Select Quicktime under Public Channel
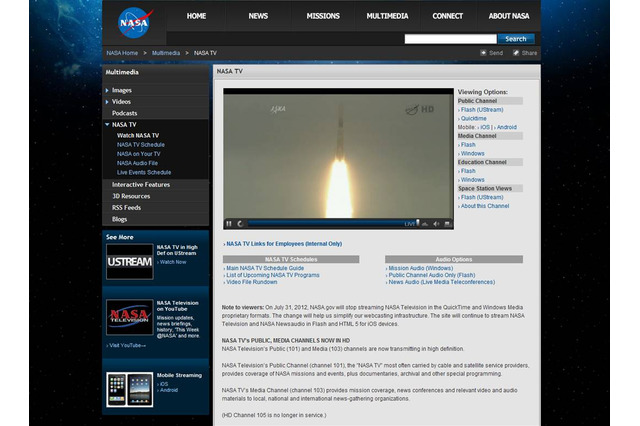 click(x=475, y=119)
